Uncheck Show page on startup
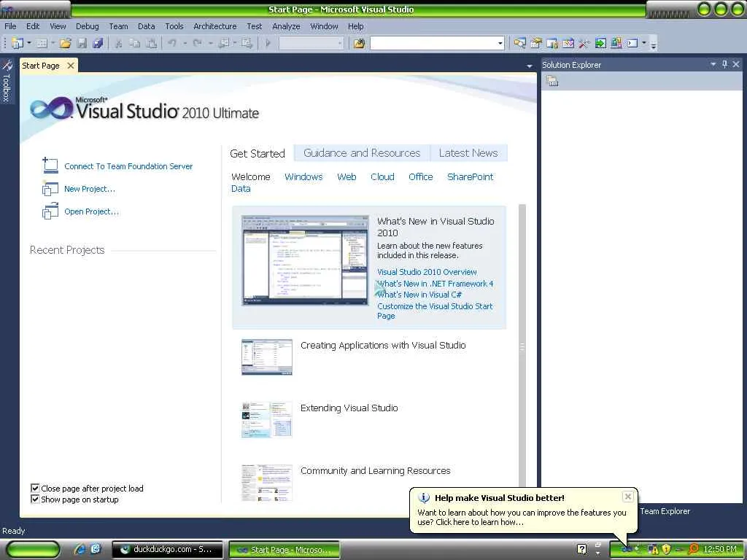Viewport: 747px width, 560px height. (35, 499)
